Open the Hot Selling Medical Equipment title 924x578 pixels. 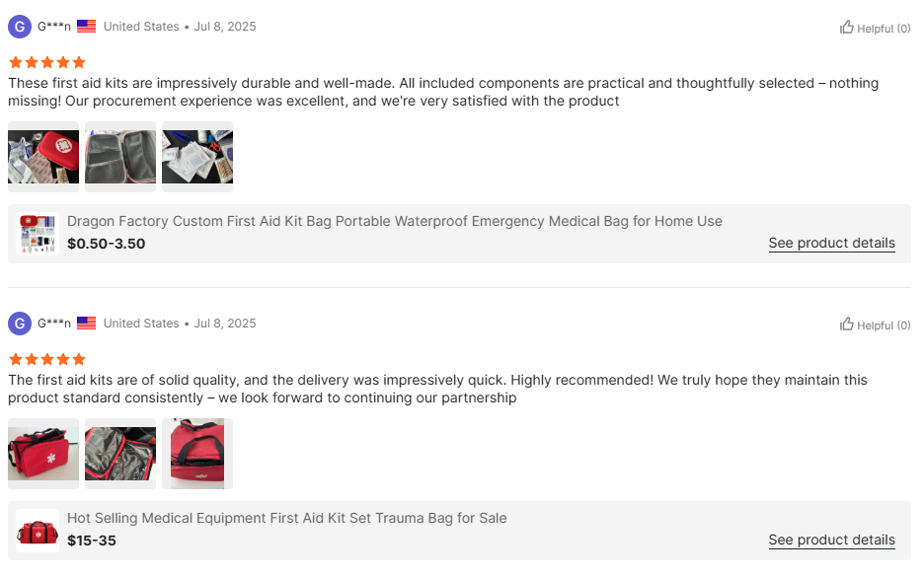(x=287, y=519)
